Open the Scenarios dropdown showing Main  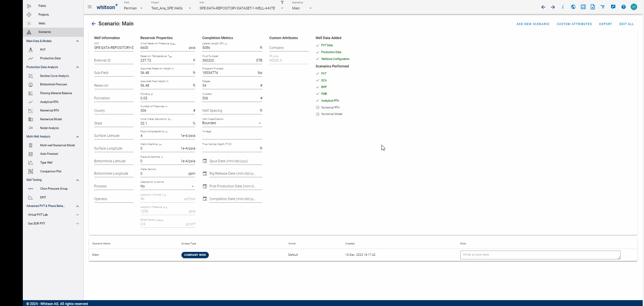coord(302,8)
